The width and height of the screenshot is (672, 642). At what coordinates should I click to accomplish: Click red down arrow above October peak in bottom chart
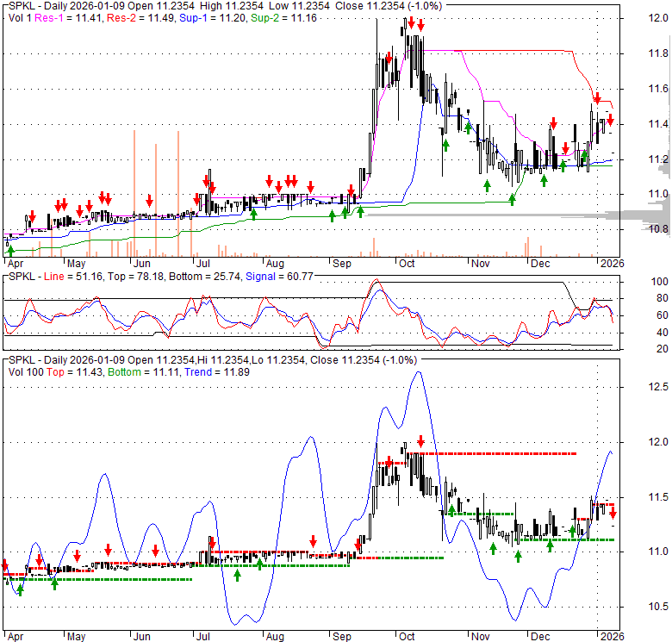point(420,440)
